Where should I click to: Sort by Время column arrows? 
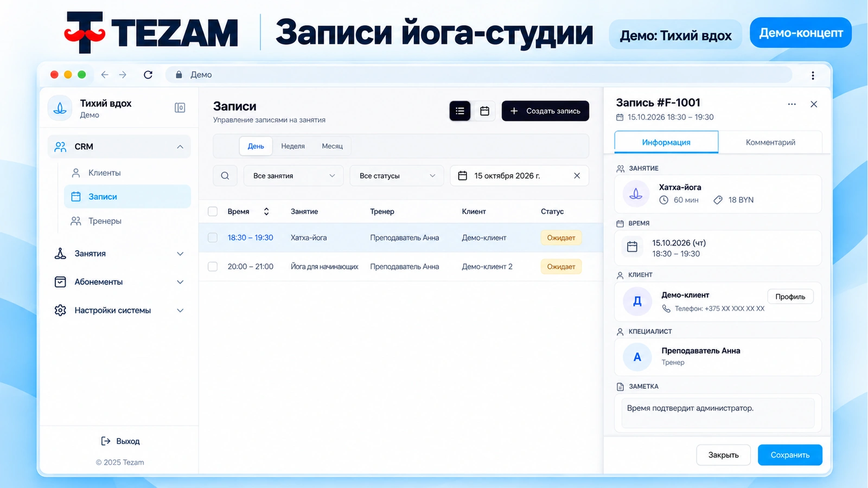click(x=266, y=211)
